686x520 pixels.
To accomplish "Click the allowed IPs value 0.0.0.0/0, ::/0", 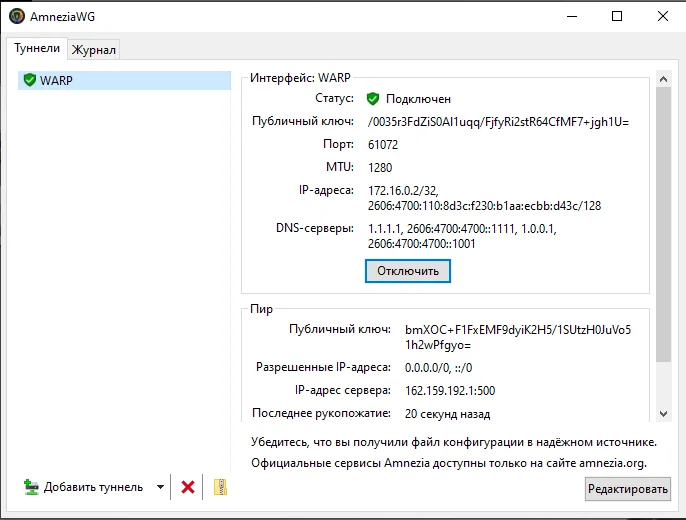I will (438, 368).
